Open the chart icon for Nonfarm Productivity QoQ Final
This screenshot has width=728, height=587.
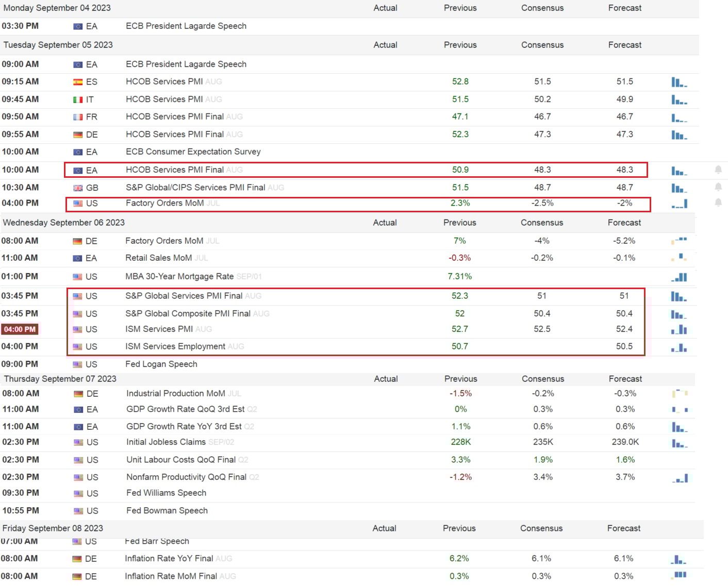pos(680,478)
